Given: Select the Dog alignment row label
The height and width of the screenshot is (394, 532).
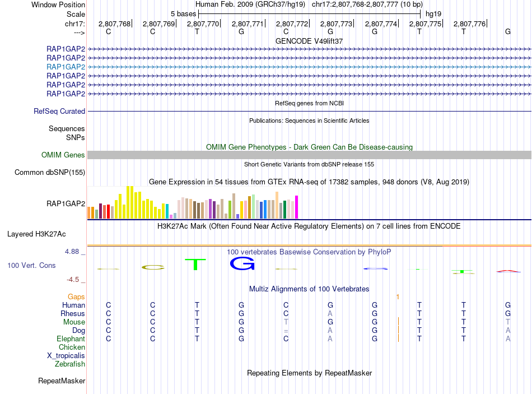Looking at the screenshot, I should point(78,331).
